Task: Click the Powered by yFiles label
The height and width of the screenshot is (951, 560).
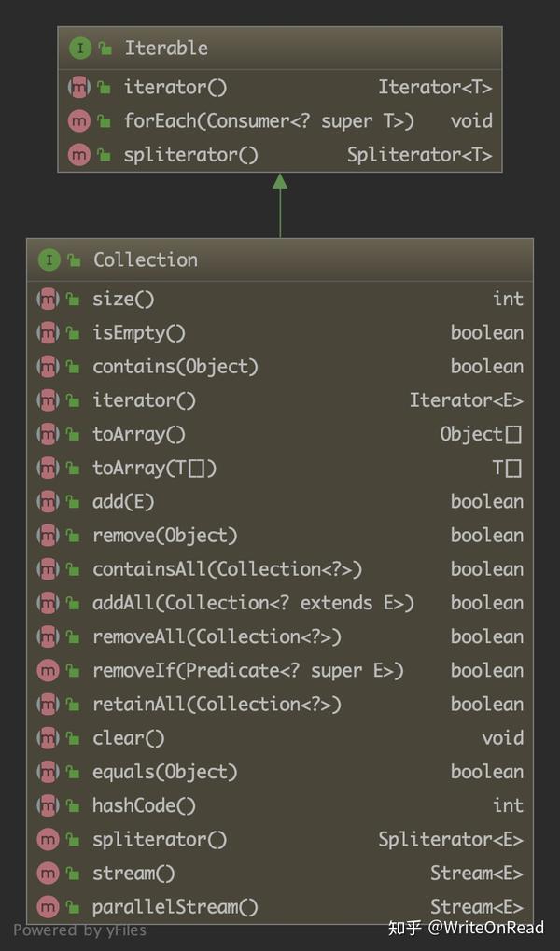Action: coord(79,930)
